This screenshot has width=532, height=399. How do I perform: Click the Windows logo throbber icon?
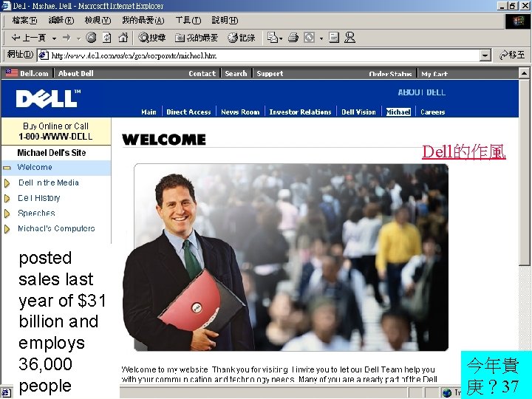[x=518, y=21]
